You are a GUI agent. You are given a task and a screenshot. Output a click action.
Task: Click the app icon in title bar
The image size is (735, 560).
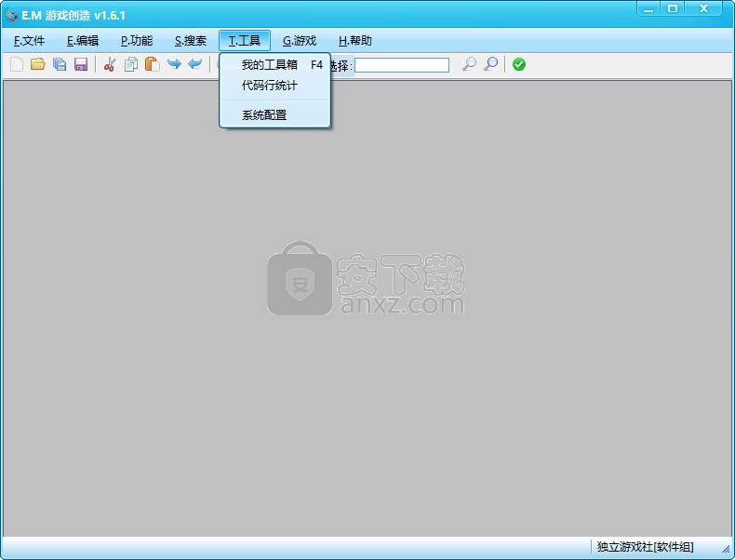point(11,16)
